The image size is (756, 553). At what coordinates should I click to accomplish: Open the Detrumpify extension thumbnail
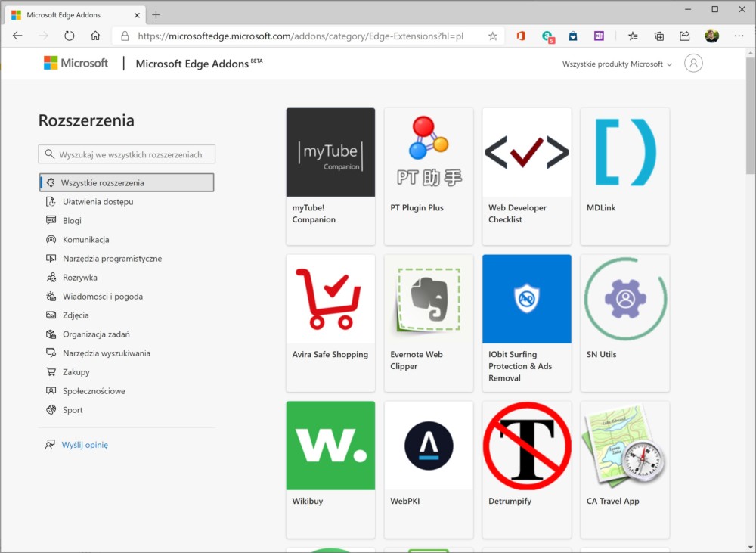tap(527, 446)
